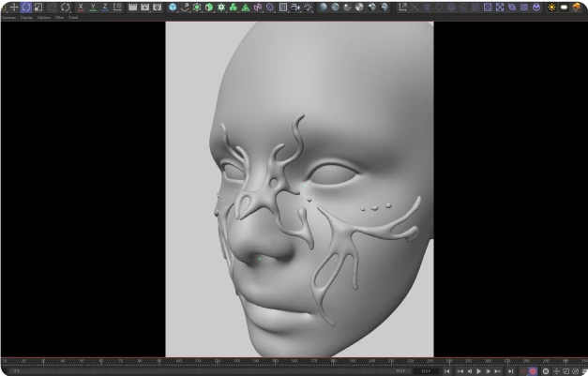Click the green Volume builder cluster icon
588x376 pixels.
point(234,8)
